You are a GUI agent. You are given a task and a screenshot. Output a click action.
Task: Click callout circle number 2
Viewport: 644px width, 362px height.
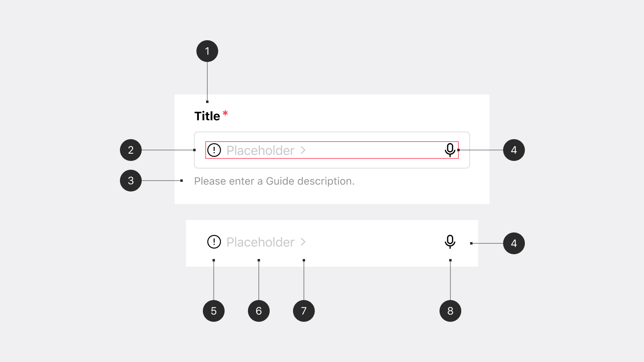click(x=130, y=150)
